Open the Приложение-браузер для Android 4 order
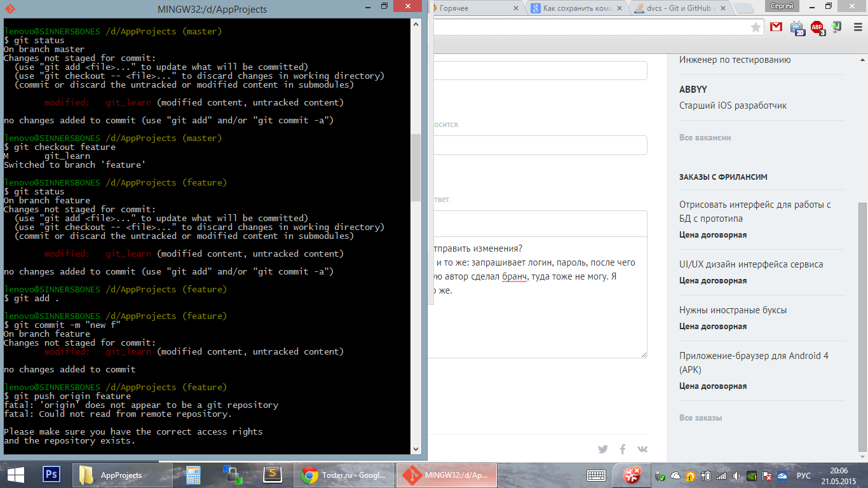Image resolution: width=868 pixels, height=488 pixels. pos(754,362)
